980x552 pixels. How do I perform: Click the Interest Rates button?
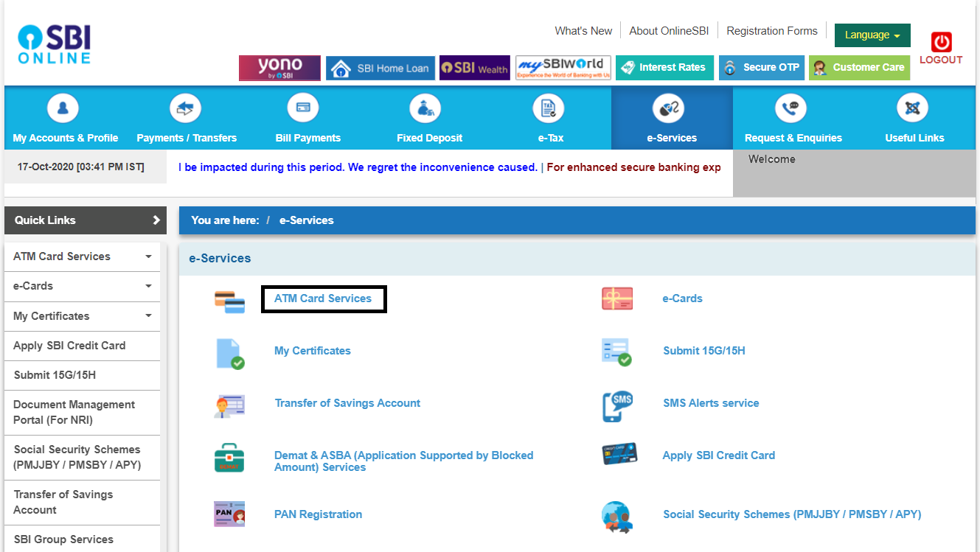[x=665, y=68]
